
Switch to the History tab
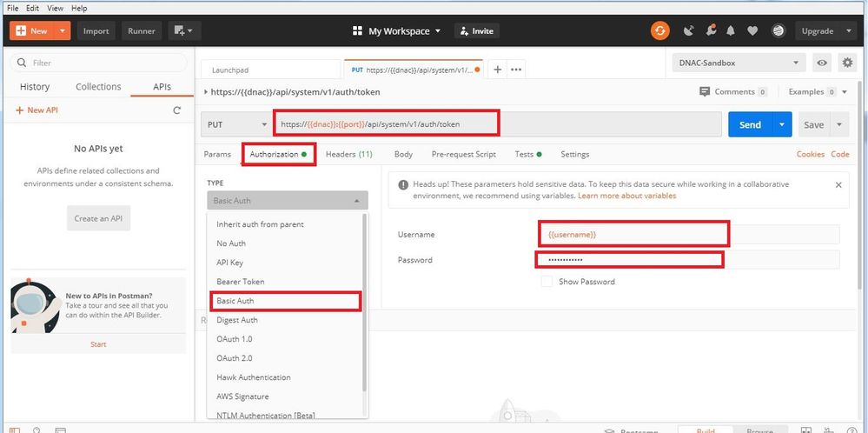35,86
